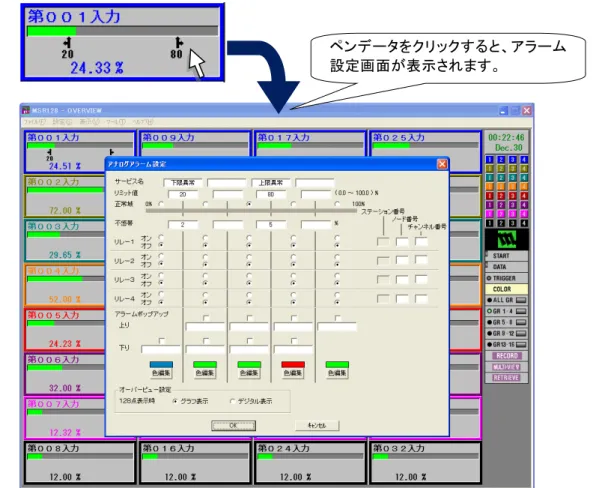Image resolution: width=596 pixels, height=488 pixels.
Task: Click the 第032入力 pen panel
Action: (426, 463)
